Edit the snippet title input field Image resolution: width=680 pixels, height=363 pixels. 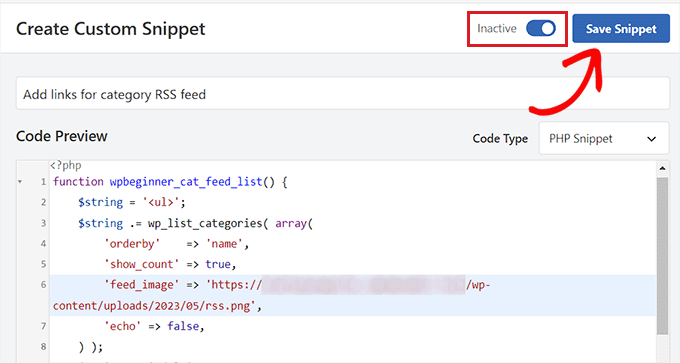343,94
